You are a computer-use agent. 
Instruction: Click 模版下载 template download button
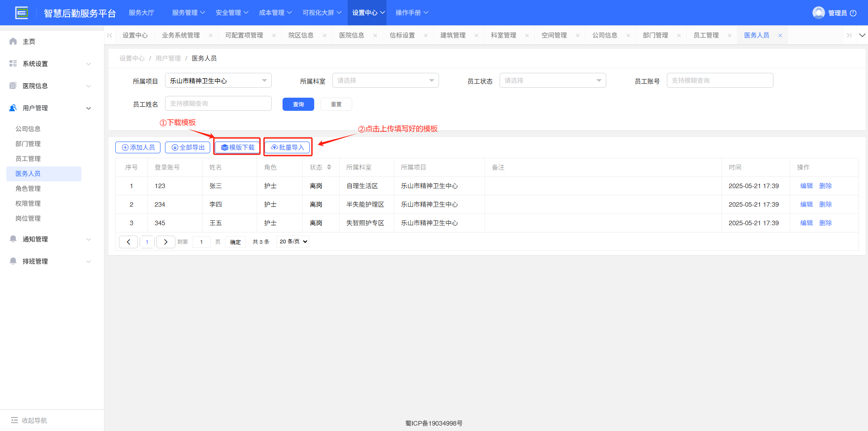point(237,147)
